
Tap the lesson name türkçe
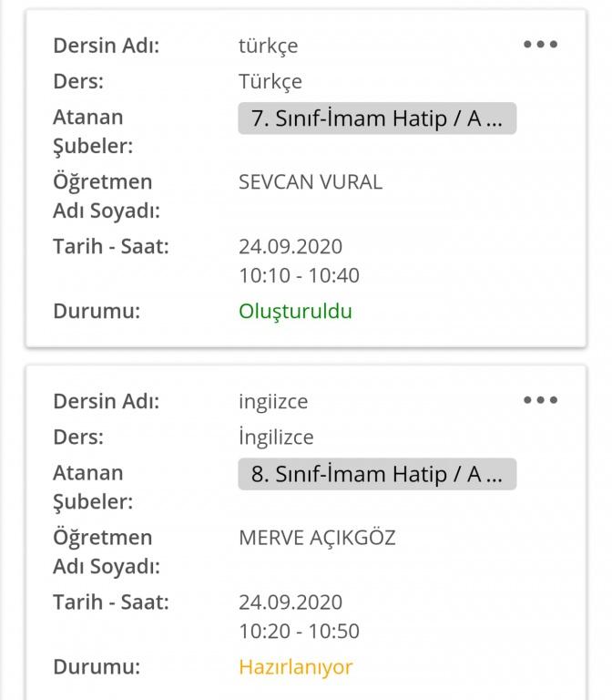(268, 45)
